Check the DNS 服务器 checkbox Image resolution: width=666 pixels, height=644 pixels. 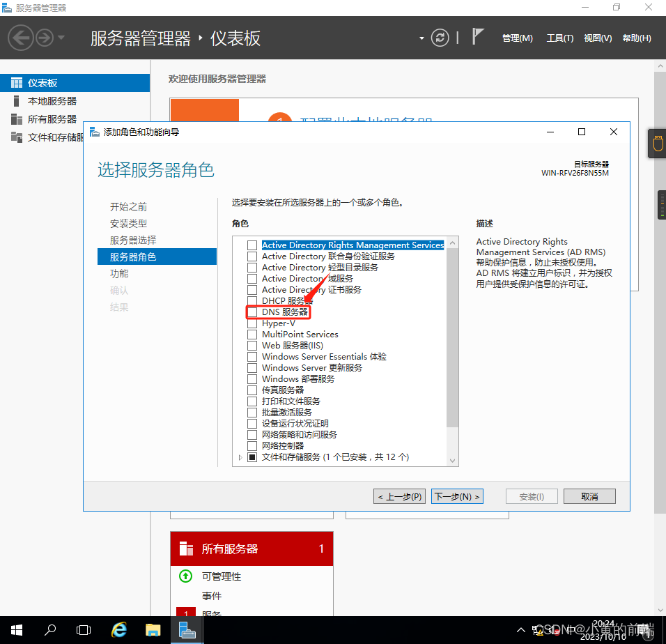[x=252, y=312]
